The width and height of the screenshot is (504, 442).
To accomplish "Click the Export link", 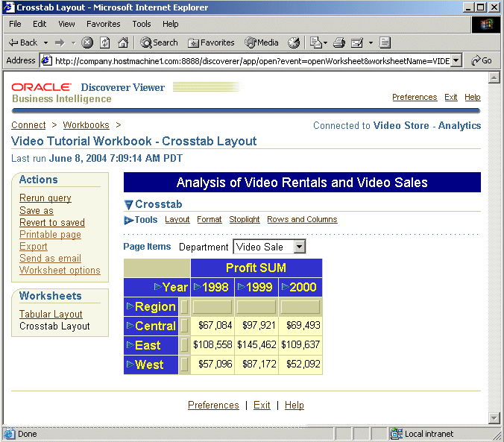I will click(x=34, y=246).
